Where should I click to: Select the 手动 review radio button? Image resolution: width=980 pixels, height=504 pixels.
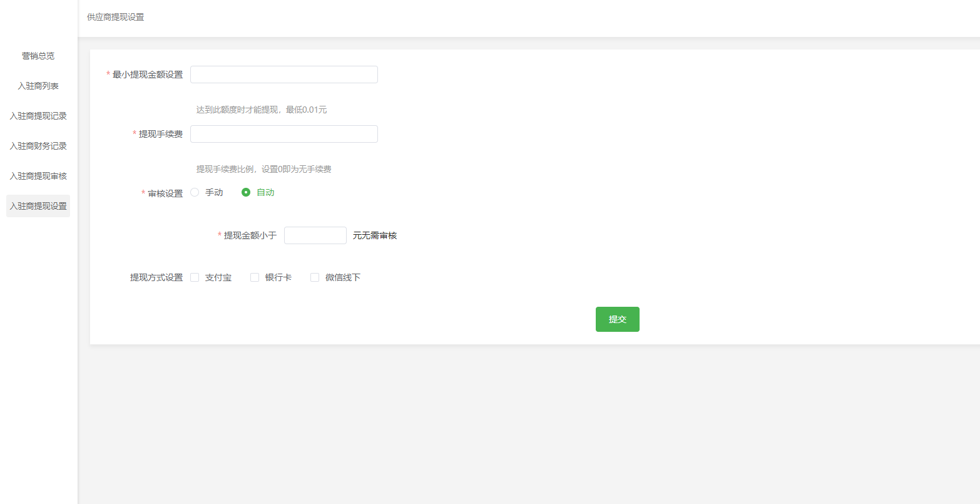click(195, 192)
